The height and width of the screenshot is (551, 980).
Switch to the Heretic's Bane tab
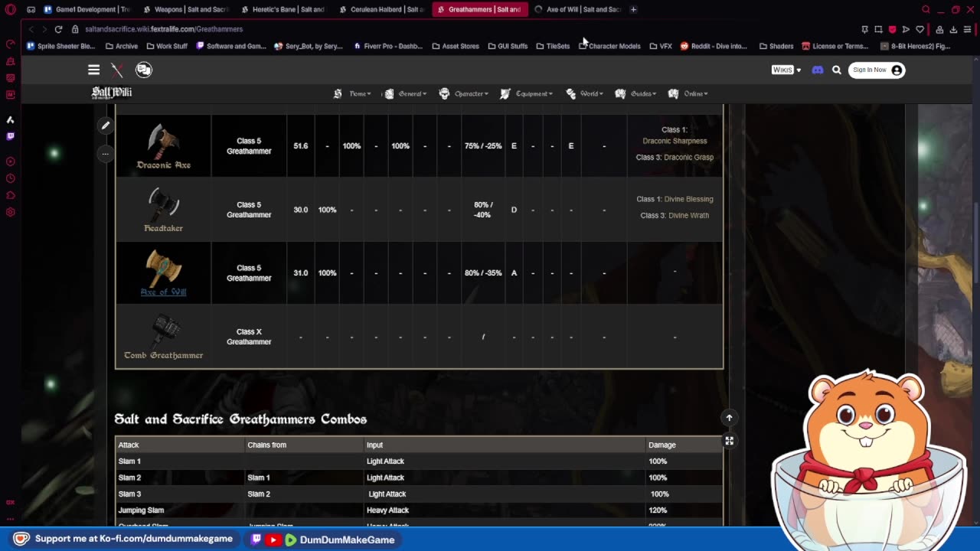click(283, 9)
